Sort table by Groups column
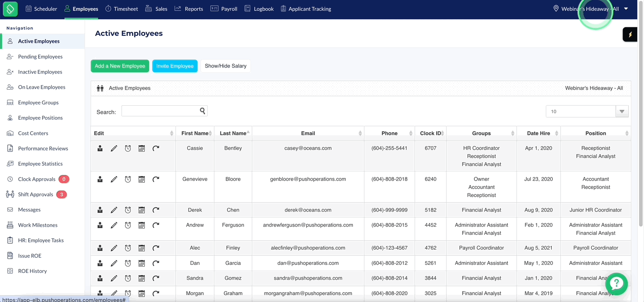644x302 pixels. point(481,133)
